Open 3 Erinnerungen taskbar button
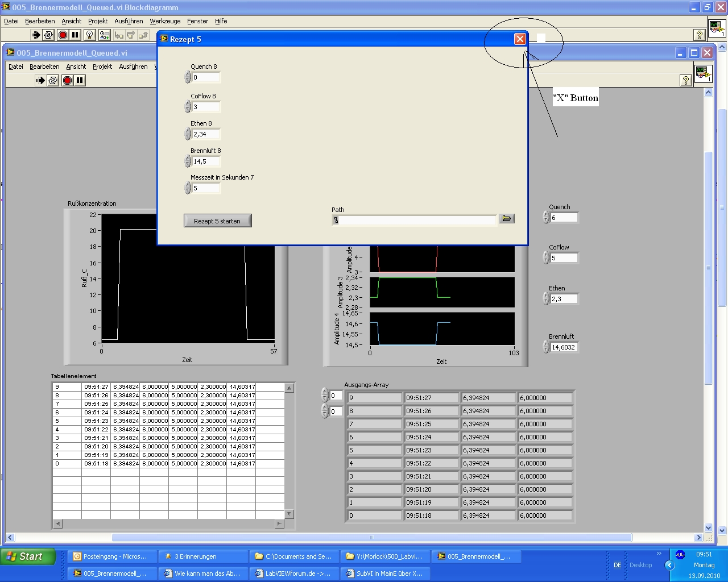 [203, 556]
